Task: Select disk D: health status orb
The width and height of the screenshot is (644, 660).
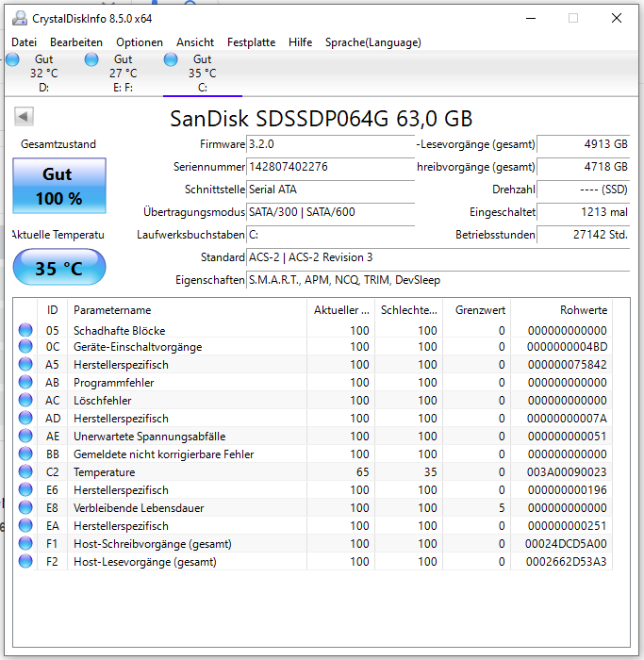Action: tap(12, 59)
